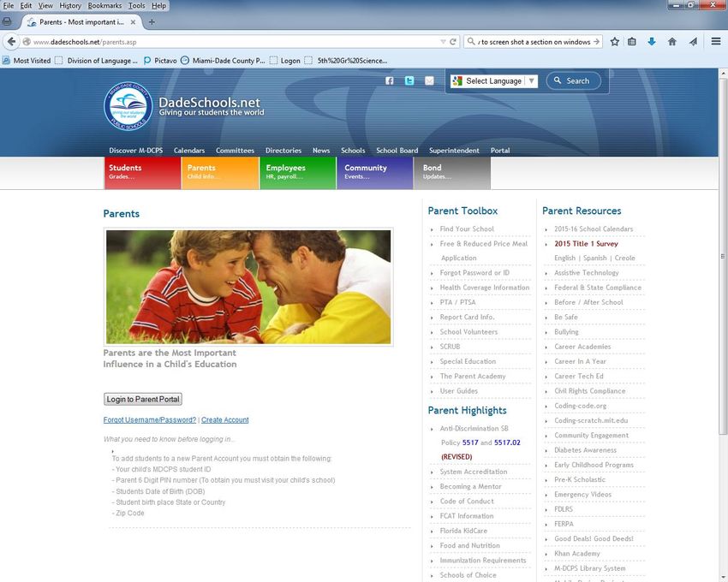The width and height of the screenshot is (728, 582).
Task: Open 2015-16 School Calendars link
Action: (x=594, y=229)
